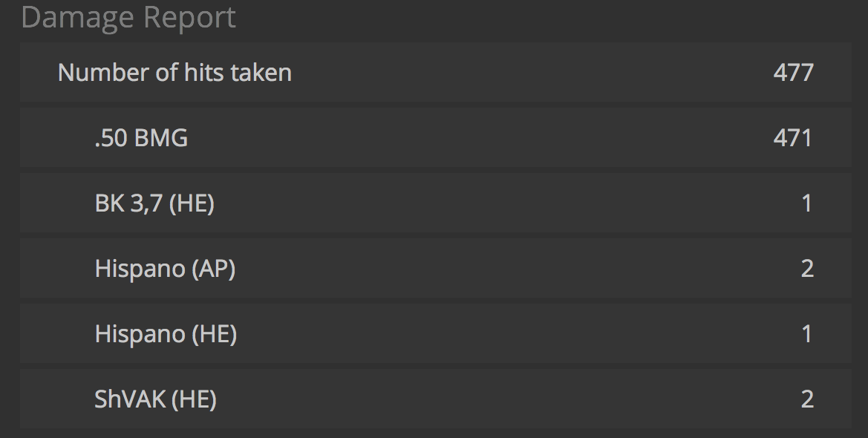Click the .50 BMG hit count 471
The image size is (868, 438).
pos(792,138)
